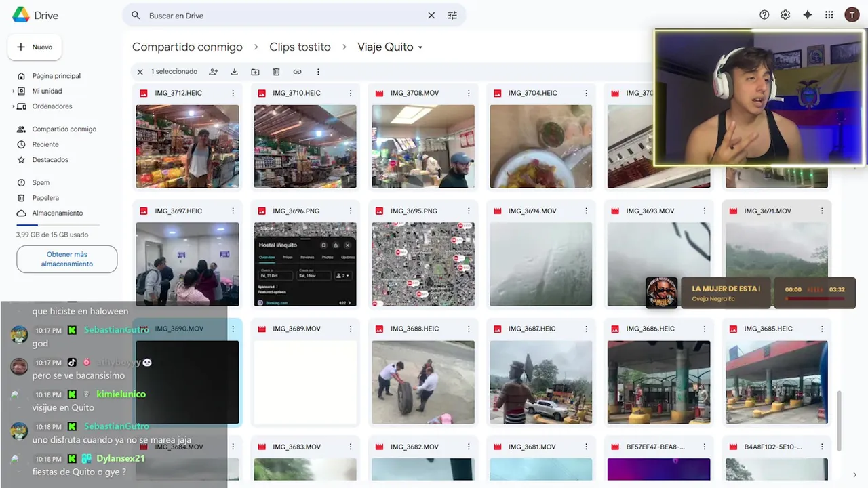Viewport: 868px width, 488px height.
Task: Open the Viaje Quito folder dropdown
Action: (x=420, y=47)
